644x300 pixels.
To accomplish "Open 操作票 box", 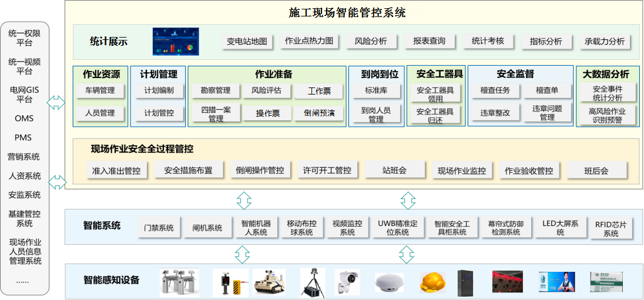I will pos(268,114).
